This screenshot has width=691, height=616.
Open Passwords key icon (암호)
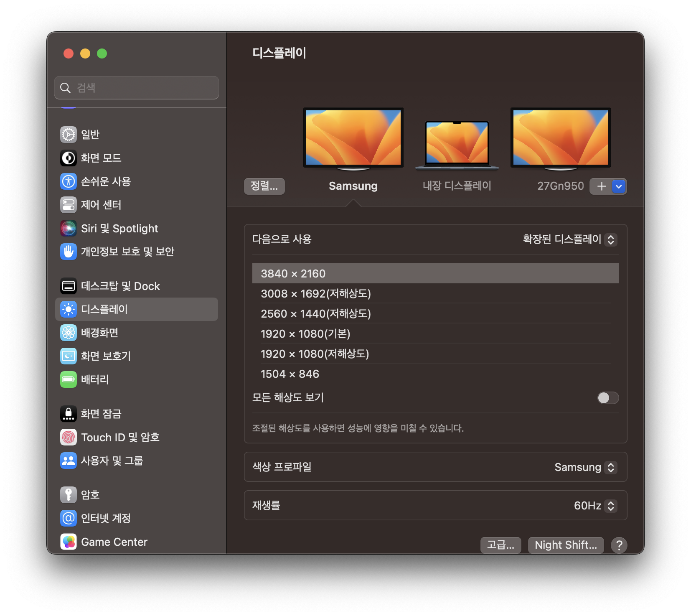tap(69, 495)
